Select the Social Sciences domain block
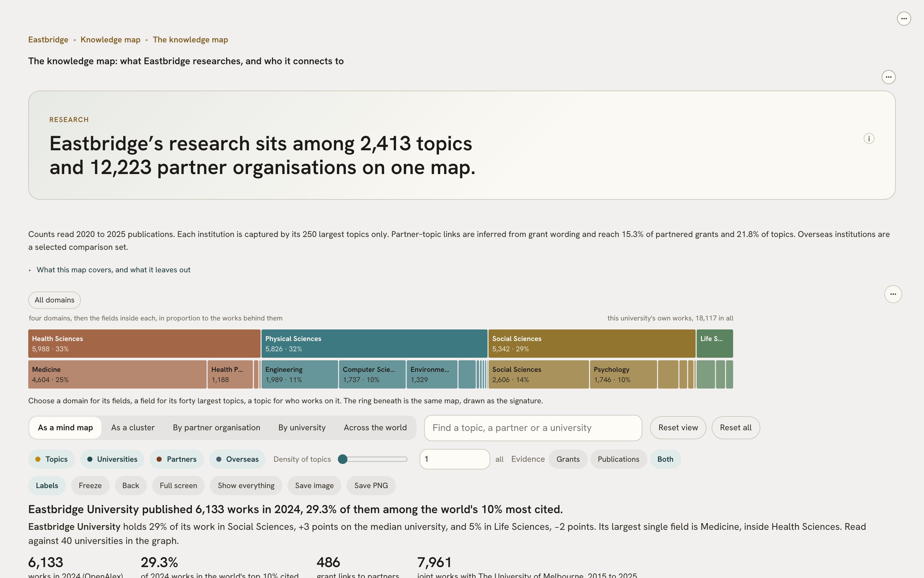The width and height of the screenshot is (924, 578). click(x=592, y=344)
